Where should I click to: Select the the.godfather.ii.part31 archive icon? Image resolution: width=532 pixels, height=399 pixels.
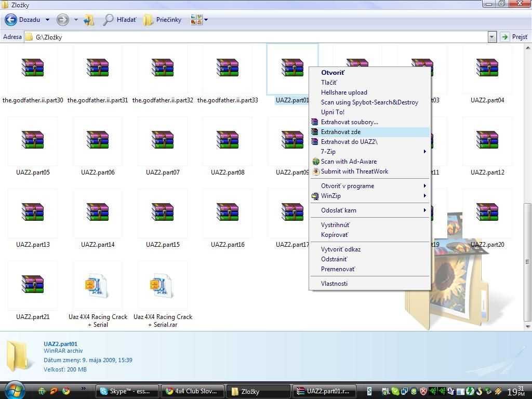point(98,68)
